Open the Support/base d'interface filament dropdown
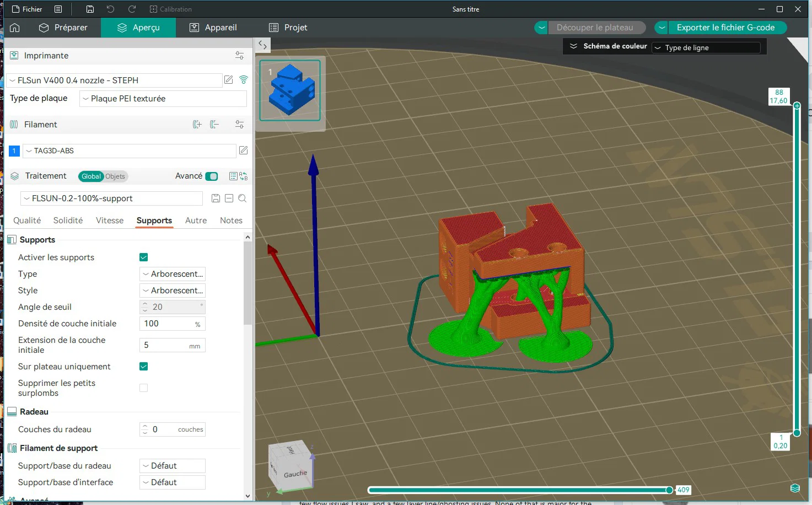Viewport: 812px width, 505px height. tap(173, 482)
